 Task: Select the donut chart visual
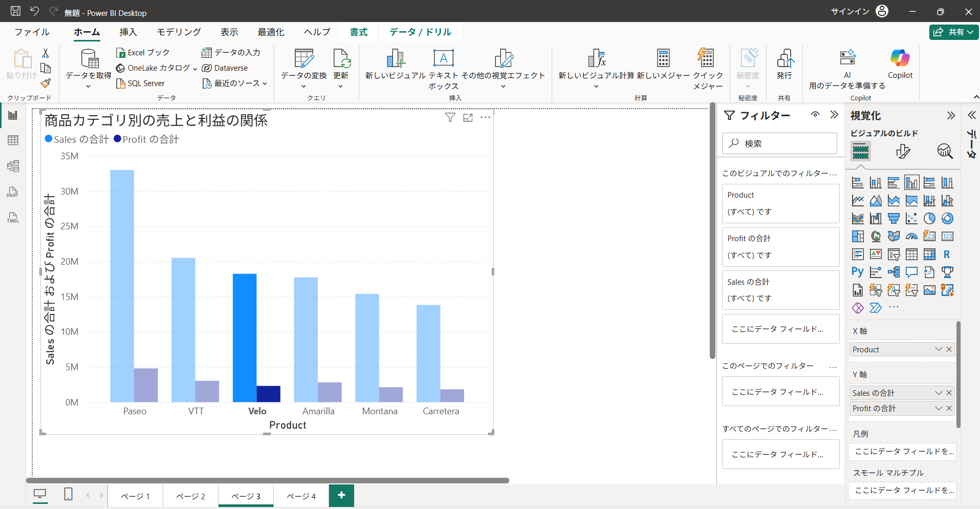click(947, 219)
